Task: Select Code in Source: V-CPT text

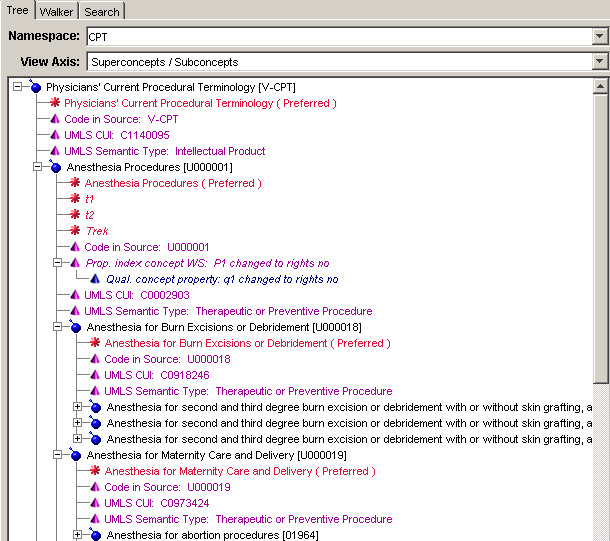Action: click(121, 119)
